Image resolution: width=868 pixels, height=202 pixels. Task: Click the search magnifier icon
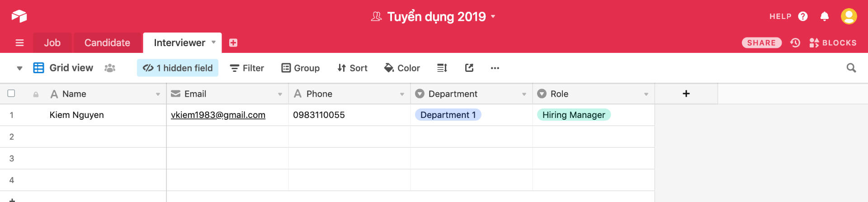[x=851, y=68]
